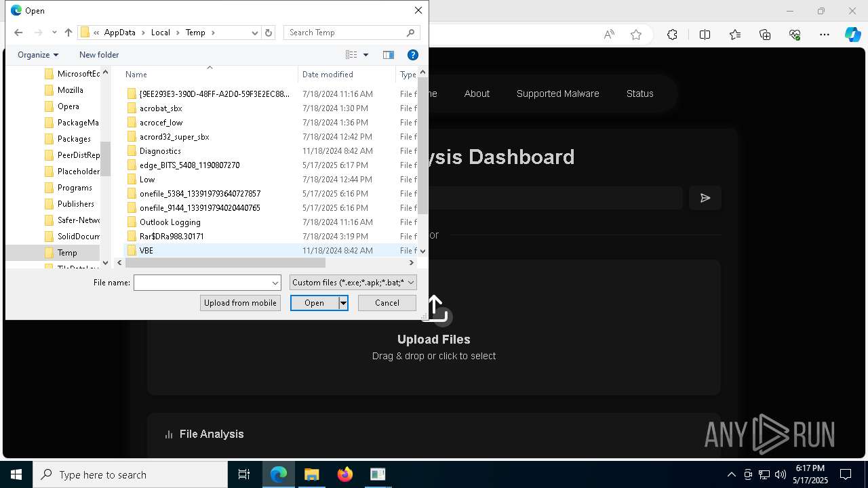This screenshot has height=488, width=868.
Task: Open the notification center
Action: click(x=846, y=474)
